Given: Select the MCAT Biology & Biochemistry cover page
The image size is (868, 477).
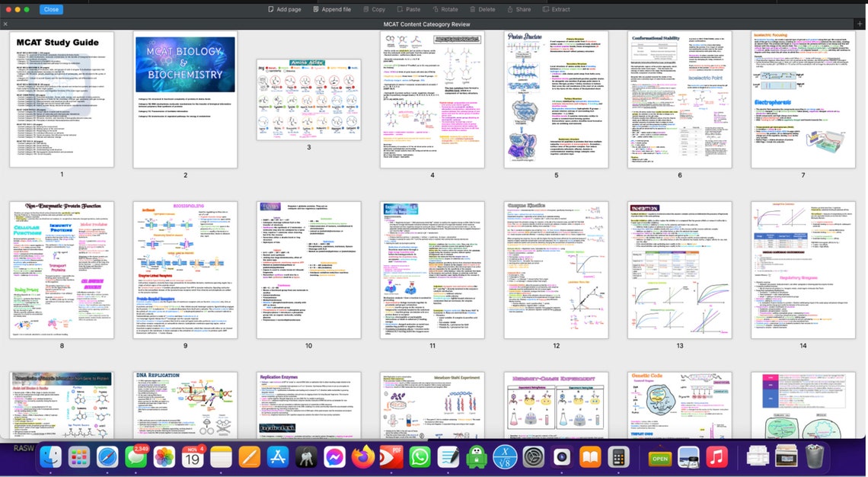Looking at the screenshot, I should tap(185, 99).
